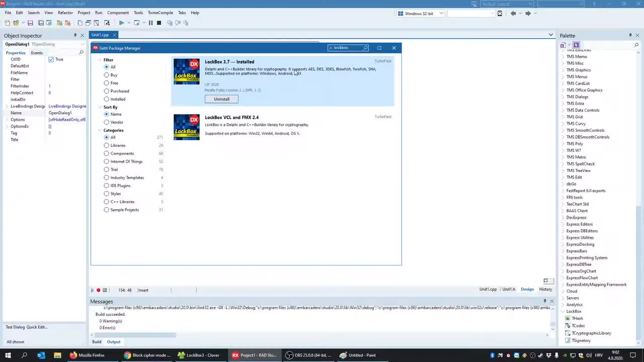
Task: Open Untitled - Paint from the taskbar
Action: tap(358, 355)
